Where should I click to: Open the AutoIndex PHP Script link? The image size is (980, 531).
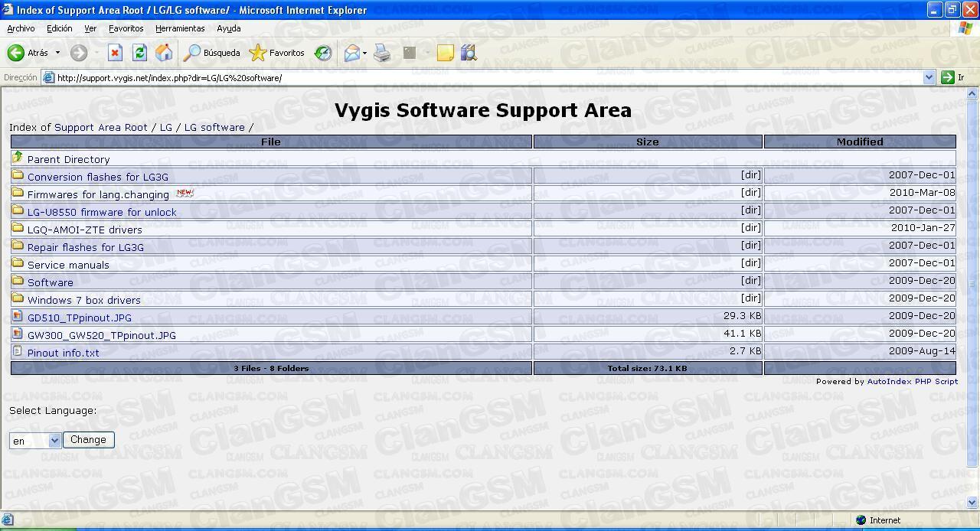912,381
